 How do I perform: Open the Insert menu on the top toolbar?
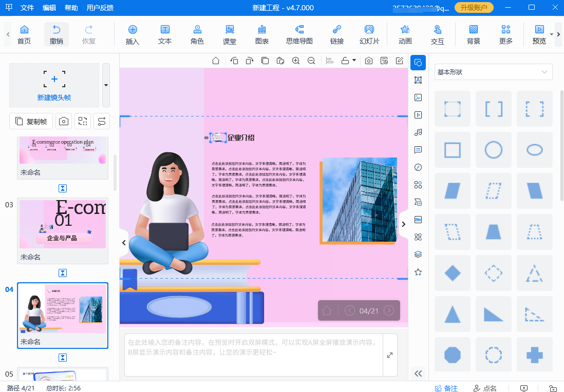point(132,34)
